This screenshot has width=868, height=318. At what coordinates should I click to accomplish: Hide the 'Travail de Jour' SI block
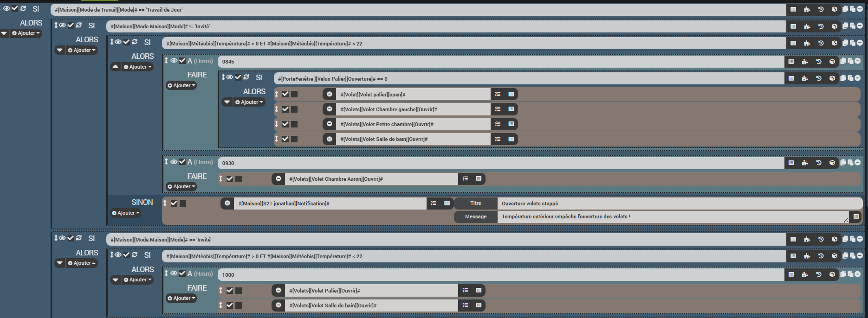click(x=6, y=8)
